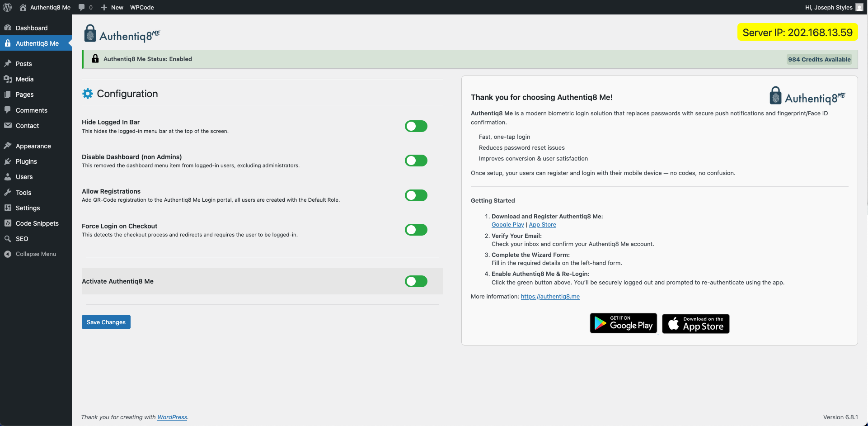Click the Configuration gear icon

click(88, 94)
